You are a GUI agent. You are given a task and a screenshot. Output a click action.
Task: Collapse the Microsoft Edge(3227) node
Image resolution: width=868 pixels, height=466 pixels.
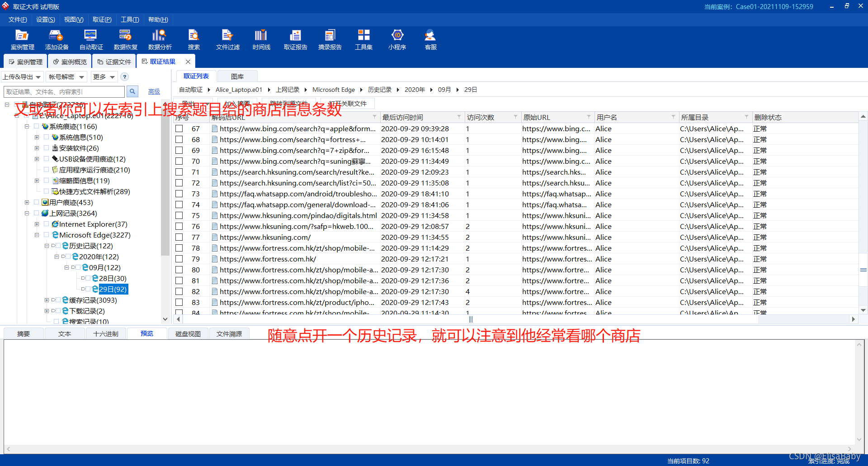tap(37, 235)
